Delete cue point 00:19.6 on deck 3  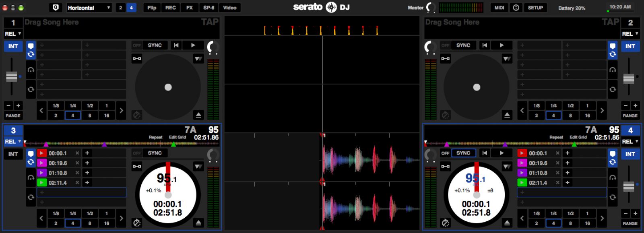point(77,163)
